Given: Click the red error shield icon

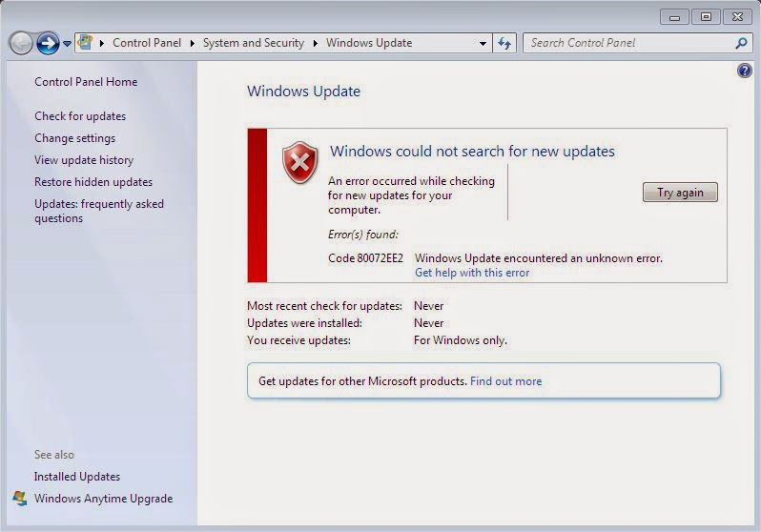Looking at the screenshot, I should (300, 163).
